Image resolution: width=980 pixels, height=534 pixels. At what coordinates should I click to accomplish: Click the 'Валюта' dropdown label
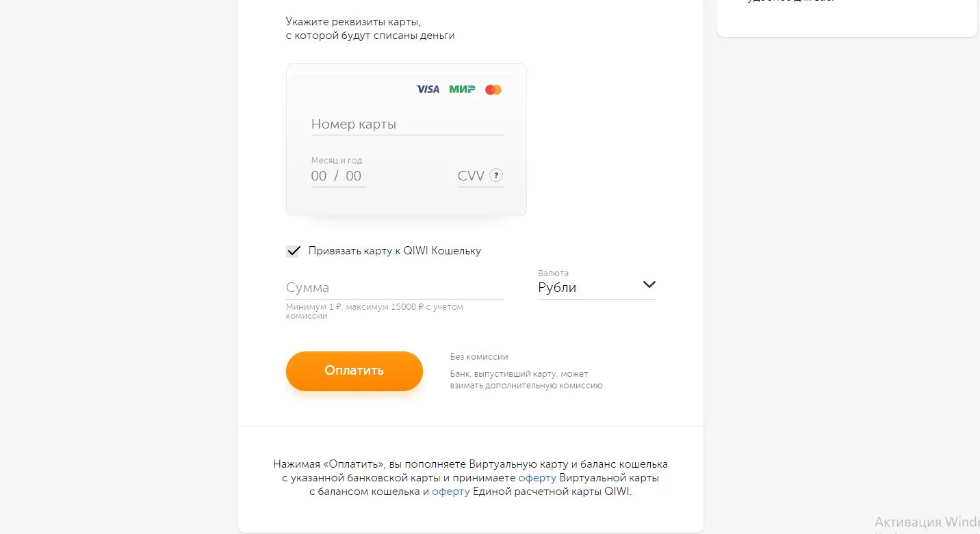(553, 273)
